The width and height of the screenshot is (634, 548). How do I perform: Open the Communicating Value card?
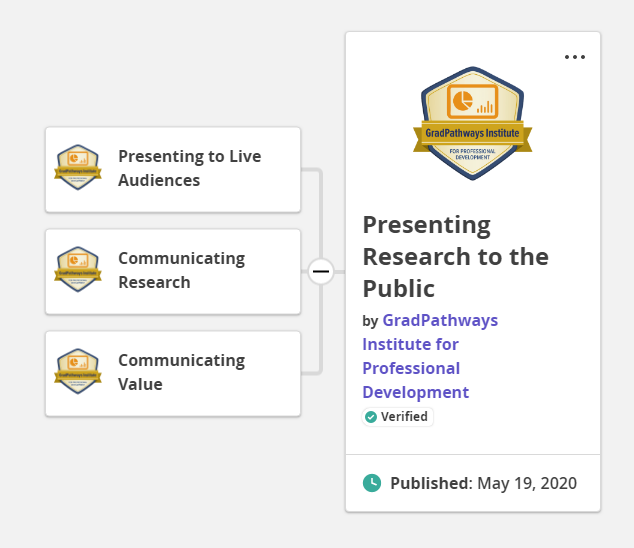173,373
